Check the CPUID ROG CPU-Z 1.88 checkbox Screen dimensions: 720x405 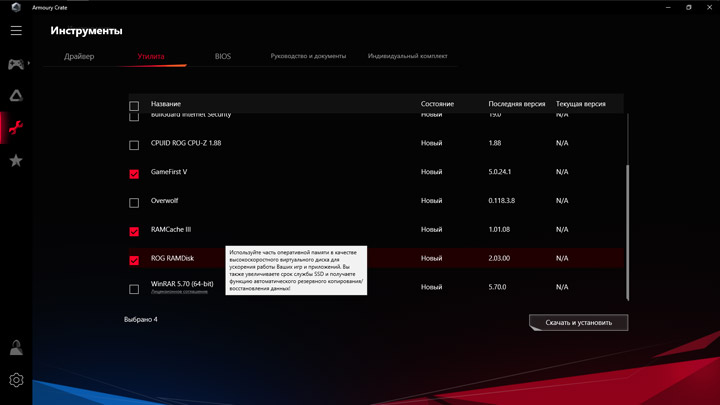click(x=134, y=145)
